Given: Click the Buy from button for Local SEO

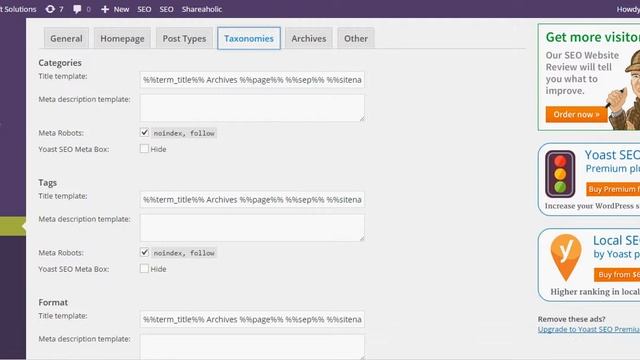Looking at the screenshot, I should pos(617,275).
